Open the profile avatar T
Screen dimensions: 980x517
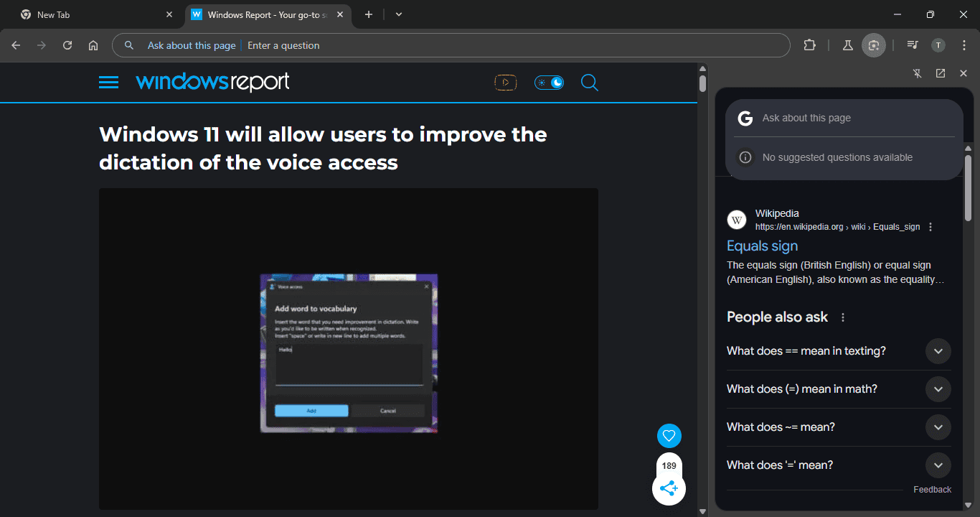(x=938, y=45)
